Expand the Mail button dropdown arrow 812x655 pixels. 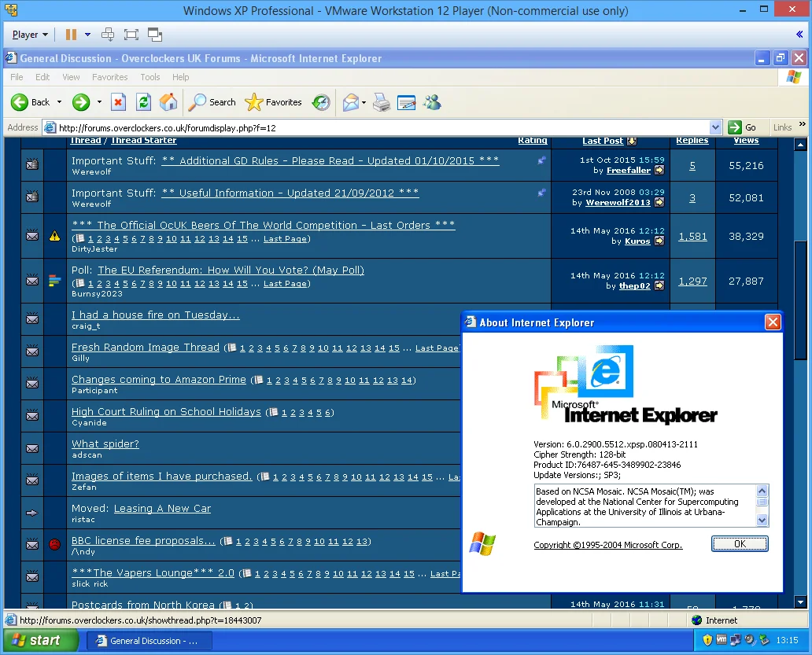click(x=364, y=102)
